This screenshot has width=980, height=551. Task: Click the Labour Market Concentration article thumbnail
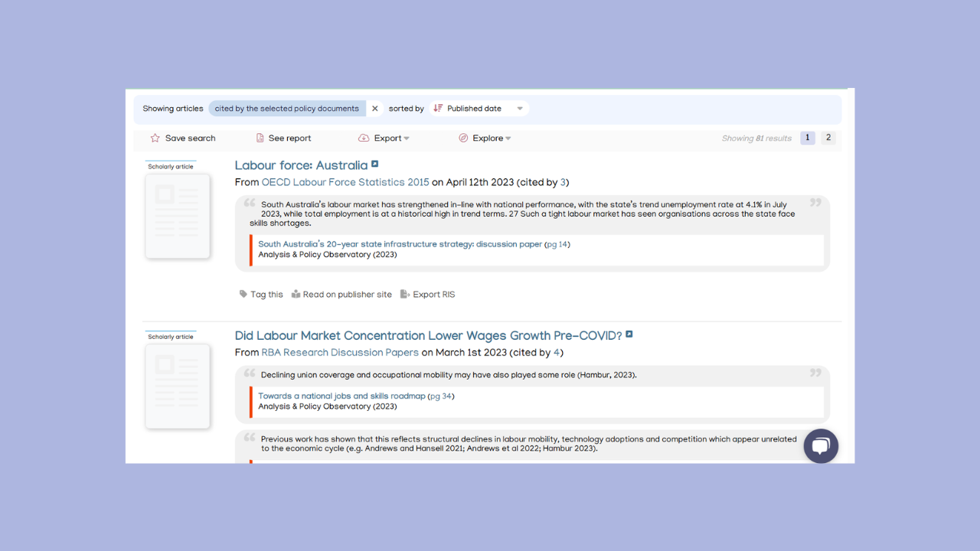pyautogui.click(x=178, y=386)
